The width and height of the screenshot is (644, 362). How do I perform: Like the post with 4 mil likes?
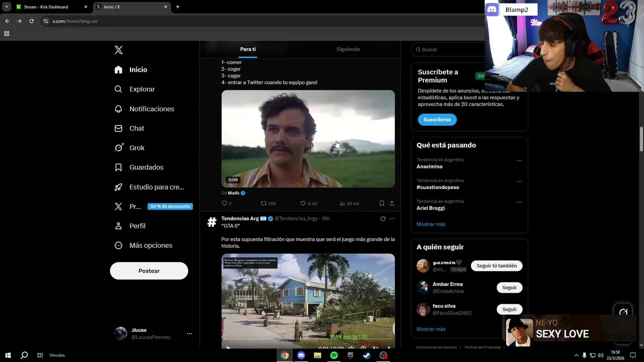click(308, 203)
